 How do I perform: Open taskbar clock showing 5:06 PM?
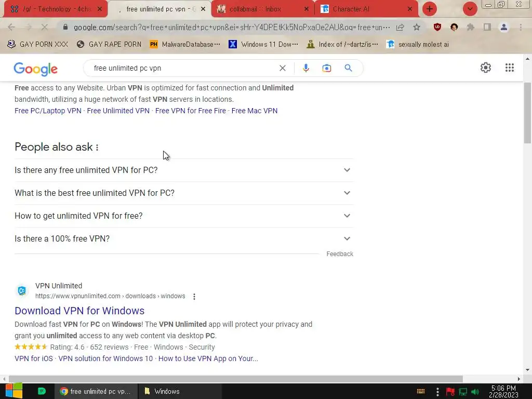click(503, 392)
